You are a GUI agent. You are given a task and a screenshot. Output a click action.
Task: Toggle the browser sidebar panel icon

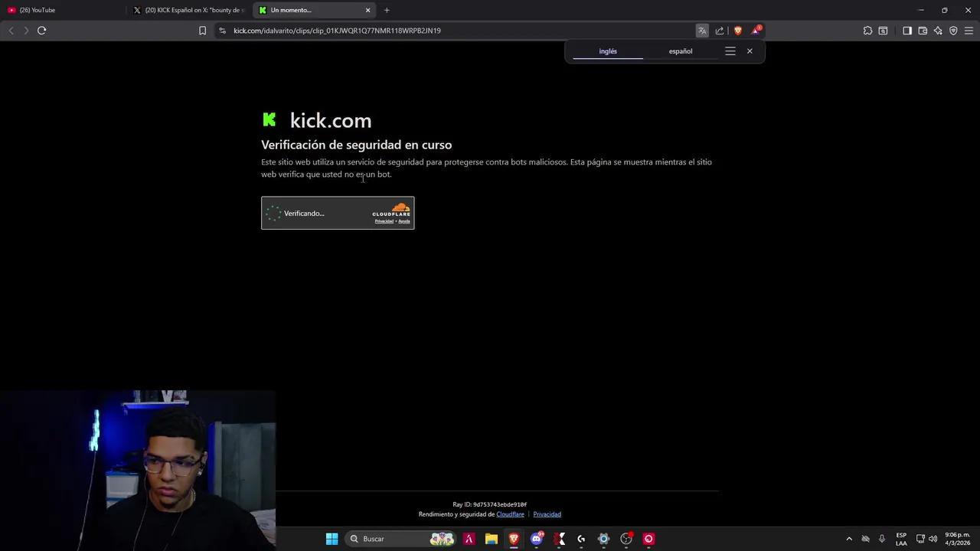(907, 31)
